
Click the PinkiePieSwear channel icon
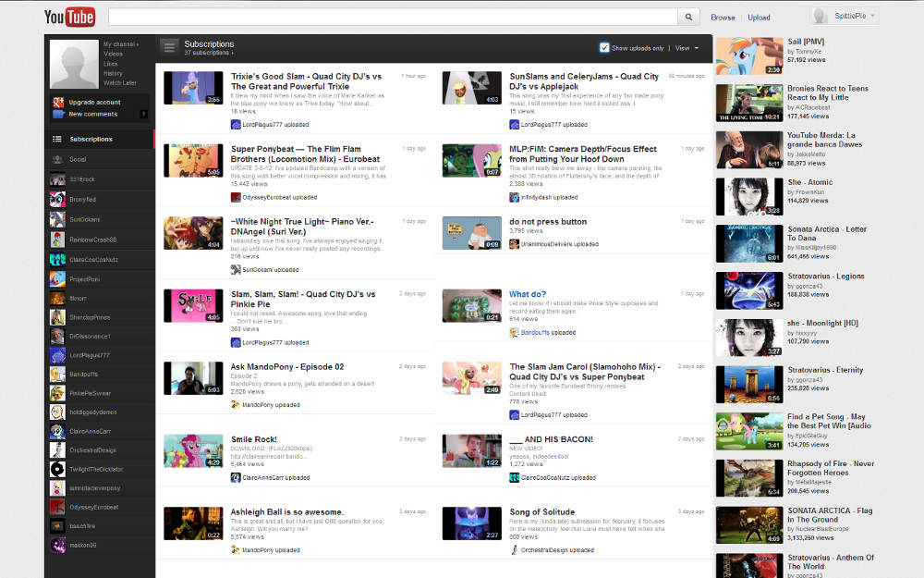click(x=57, y=393)
